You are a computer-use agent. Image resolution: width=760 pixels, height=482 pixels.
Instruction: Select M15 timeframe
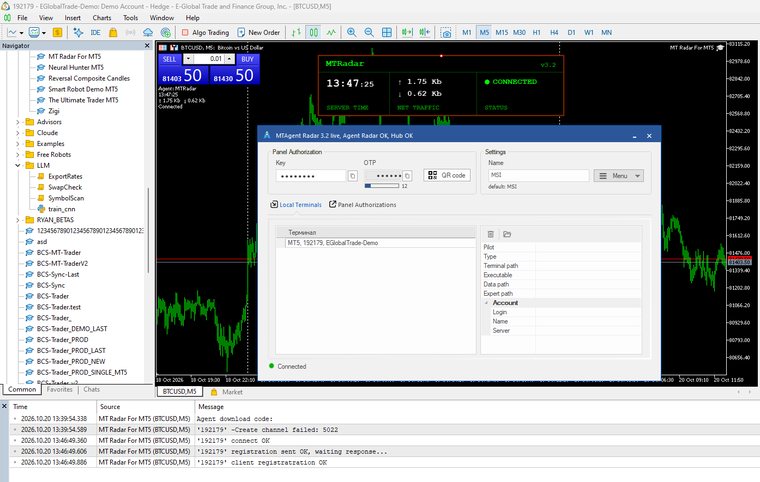point(502,32)
